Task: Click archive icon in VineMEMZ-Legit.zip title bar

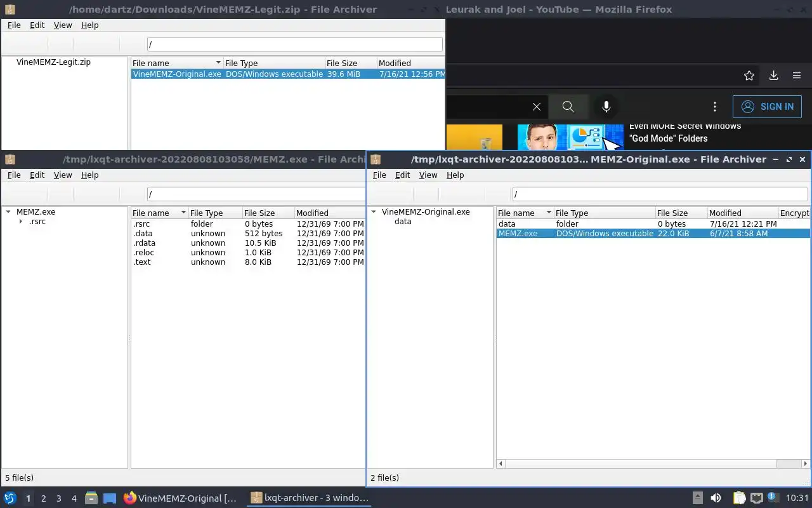Action: click(10, 10)
